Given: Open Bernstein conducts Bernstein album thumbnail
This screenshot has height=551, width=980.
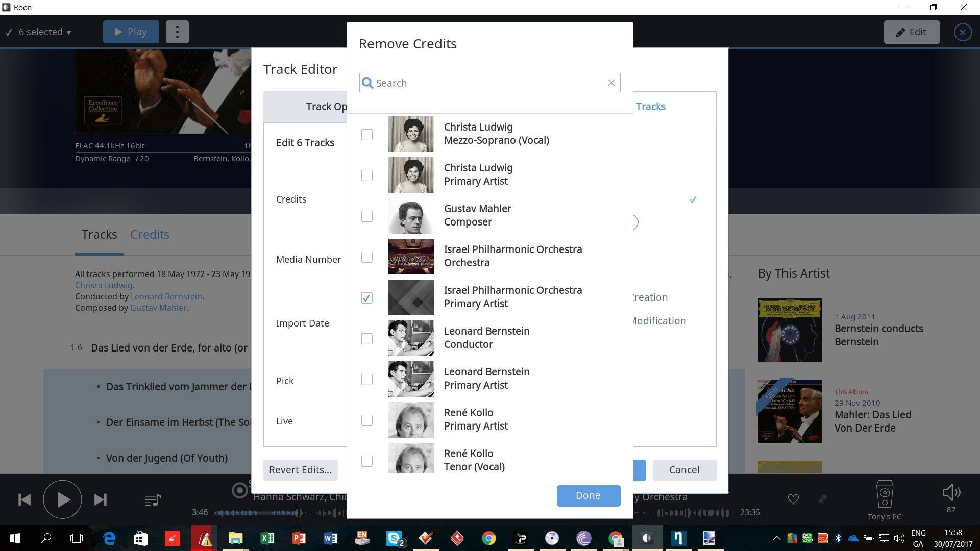Looking at the screenshot, I should click(x=790, y=330).
